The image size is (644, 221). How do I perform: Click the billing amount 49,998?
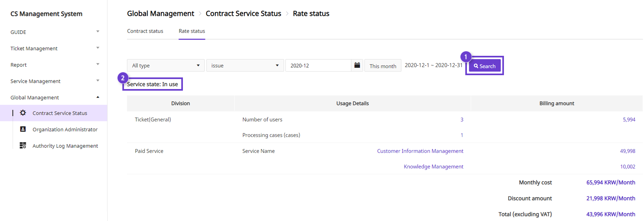click(628, 151)
